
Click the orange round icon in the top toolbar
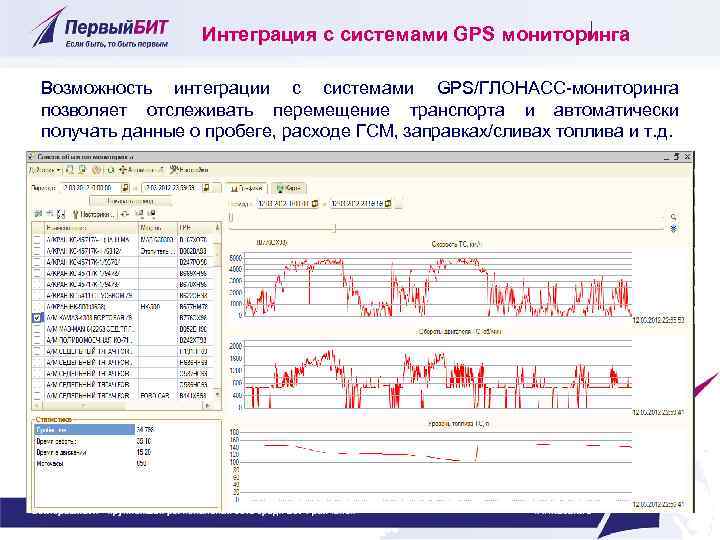pyautogui.click(x=96, y=170)
